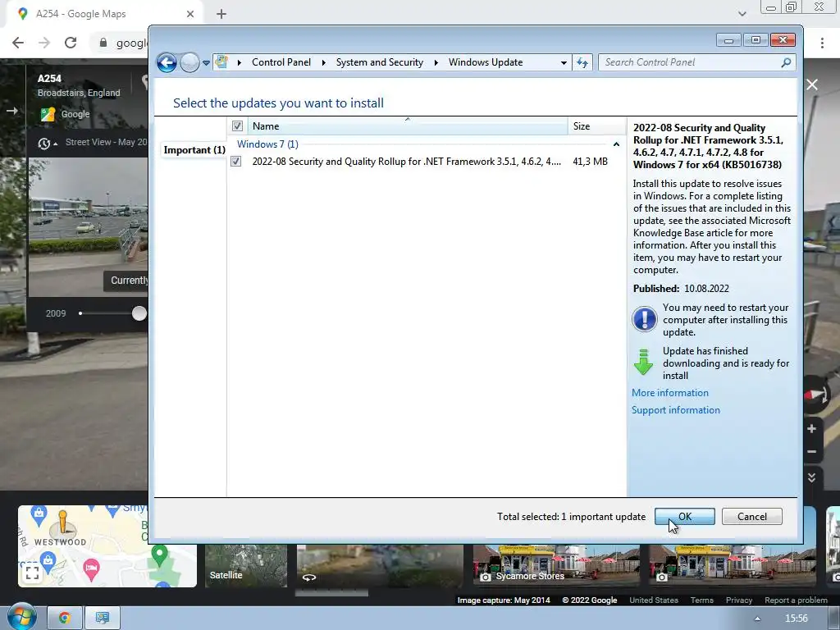Click the Back arrow in Windows Update
The height and width of the screenshot is (630, 840).
[167, 62]
